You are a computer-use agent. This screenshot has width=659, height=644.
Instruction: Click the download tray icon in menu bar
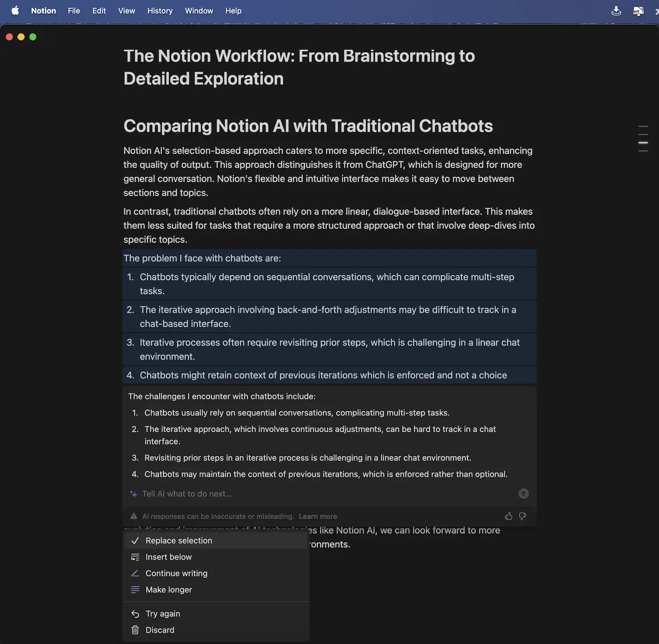click(616, 11)
